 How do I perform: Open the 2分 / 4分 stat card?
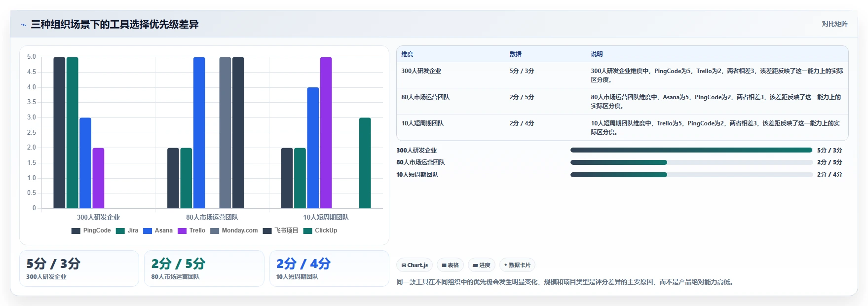pyautogui.click(x=329, y=268)
